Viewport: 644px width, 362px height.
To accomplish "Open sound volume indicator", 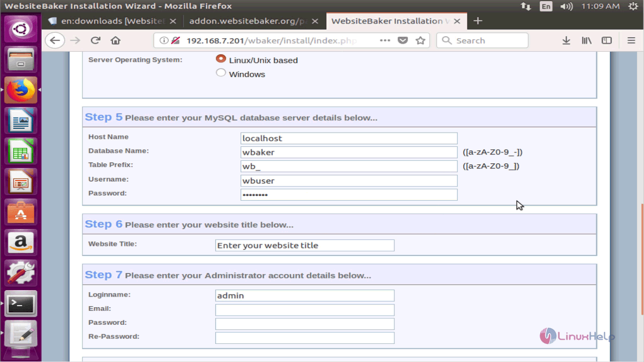I will tap(567, 6).
